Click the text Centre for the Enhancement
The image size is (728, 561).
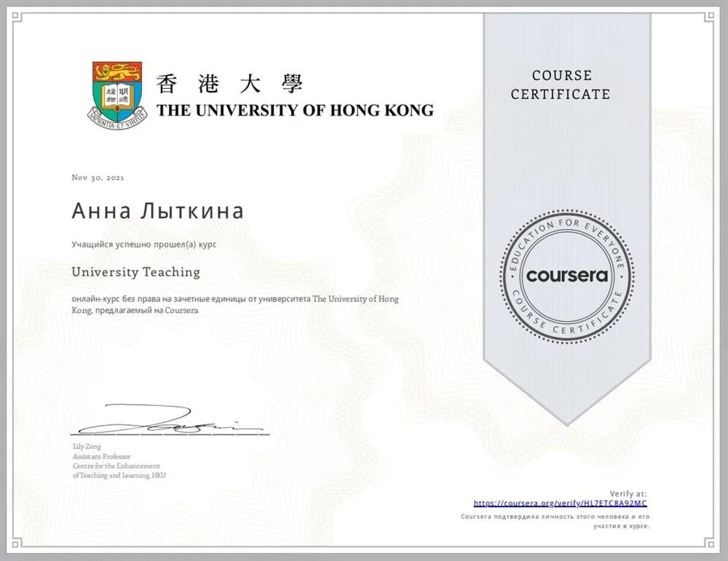116,466
